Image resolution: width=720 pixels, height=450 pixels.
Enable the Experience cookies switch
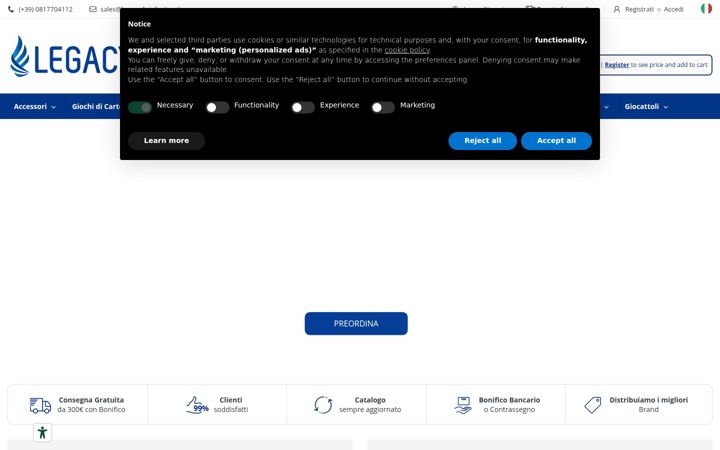point(303,107)
